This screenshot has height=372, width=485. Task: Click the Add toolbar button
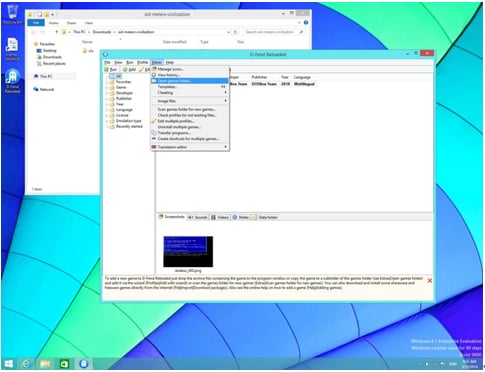point(129,69)
